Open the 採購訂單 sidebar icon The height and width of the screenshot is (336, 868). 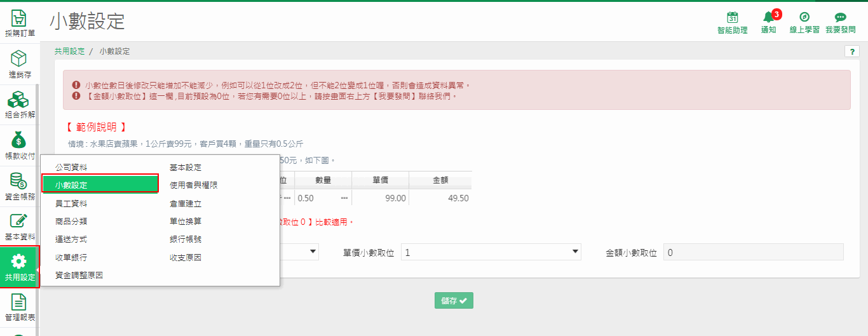pyautogui.click(x=19, y=23)
